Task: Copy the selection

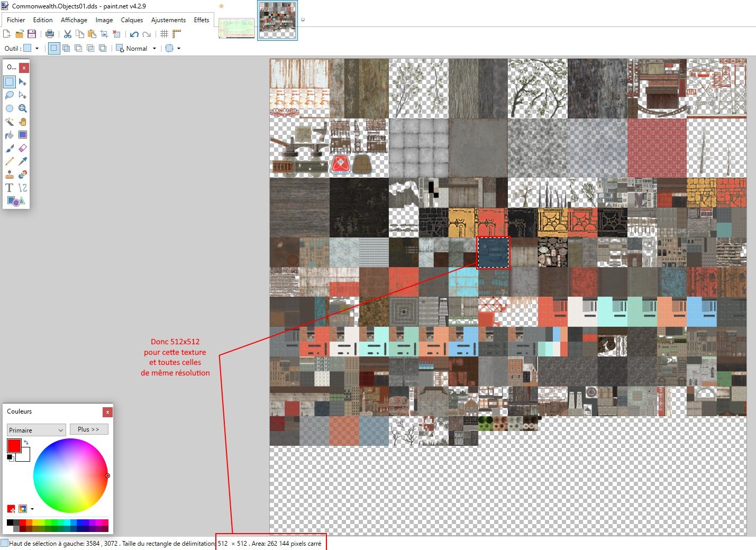Action: [x=80, y=34]
